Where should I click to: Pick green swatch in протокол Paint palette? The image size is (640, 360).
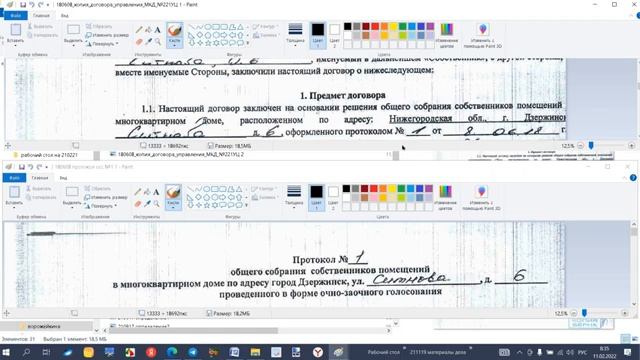point(401,189)
